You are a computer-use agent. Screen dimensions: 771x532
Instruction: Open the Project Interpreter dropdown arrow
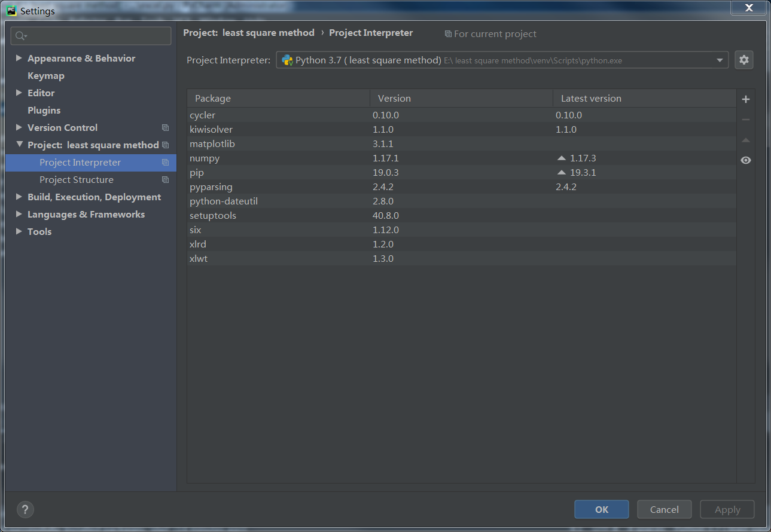coord(720,60)
